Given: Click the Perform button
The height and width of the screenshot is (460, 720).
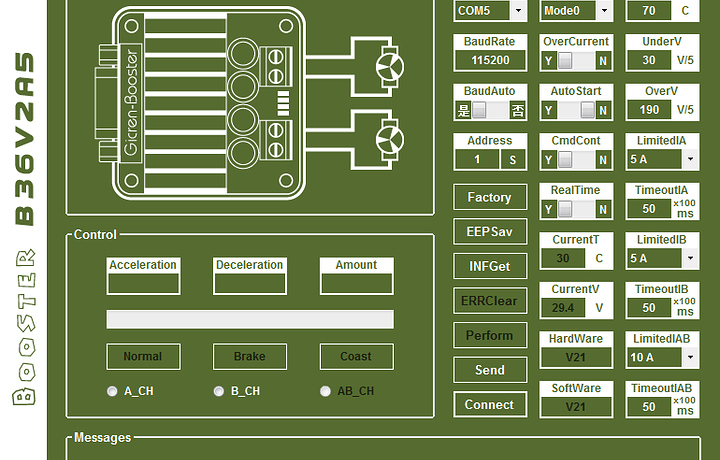Looking at the screenshot, I should [x=490, y=336].
